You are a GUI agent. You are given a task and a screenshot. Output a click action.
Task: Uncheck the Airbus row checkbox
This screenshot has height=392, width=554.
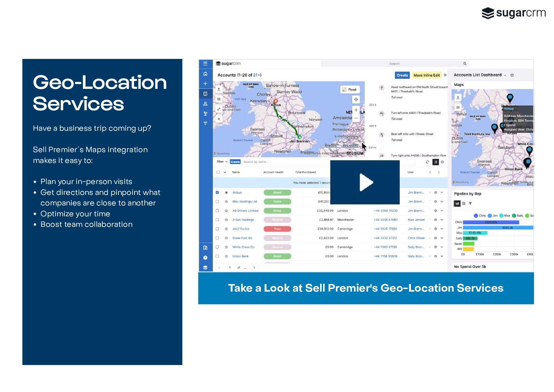tap(217, 192)
